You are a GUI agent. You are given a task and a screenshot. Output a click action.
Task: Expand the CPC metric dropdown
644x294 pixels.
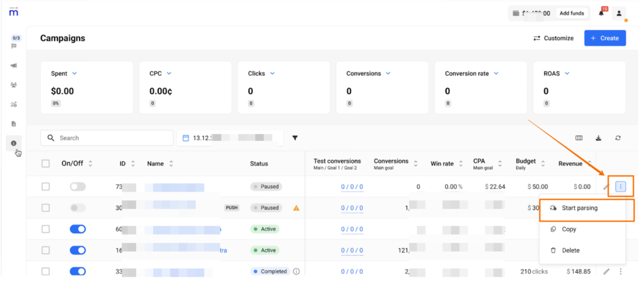(169, 74)
